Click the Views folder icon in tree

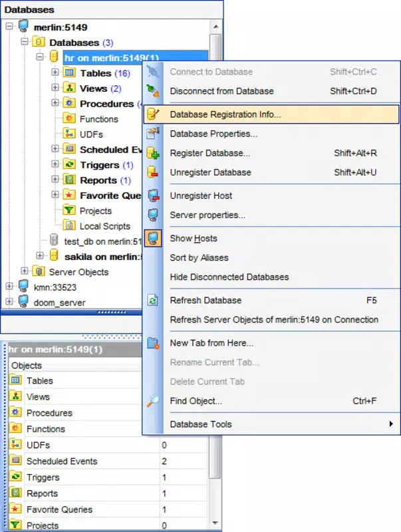[69, 88]
